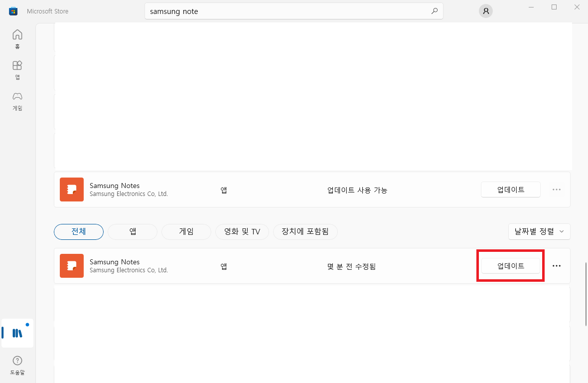Minimize the Microsoft Store window
Image resolution: width=588 pixels, height=383 pixels.
pyautogui.click(x=531, y=7)
